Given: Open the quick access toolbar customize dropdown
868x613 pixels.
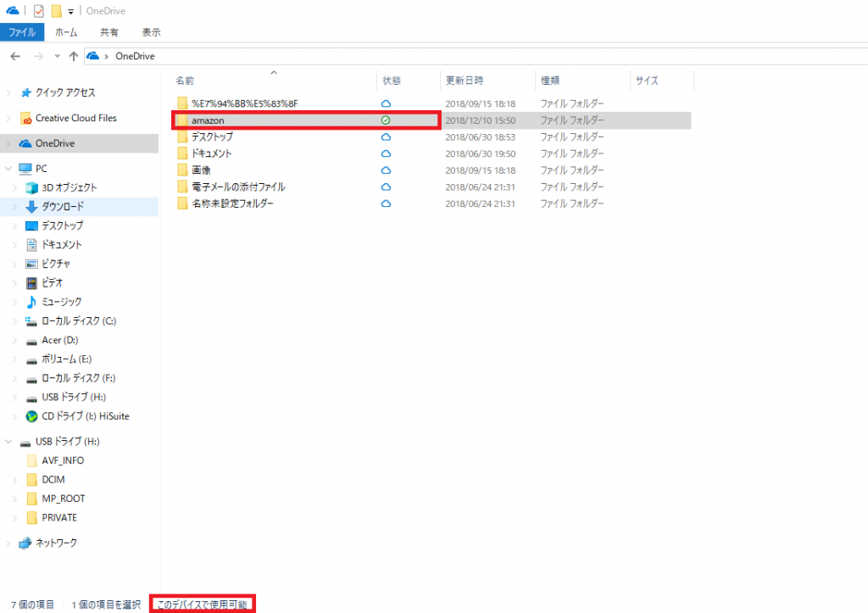Looking at the screenshot, I should (x=71, y=11).
